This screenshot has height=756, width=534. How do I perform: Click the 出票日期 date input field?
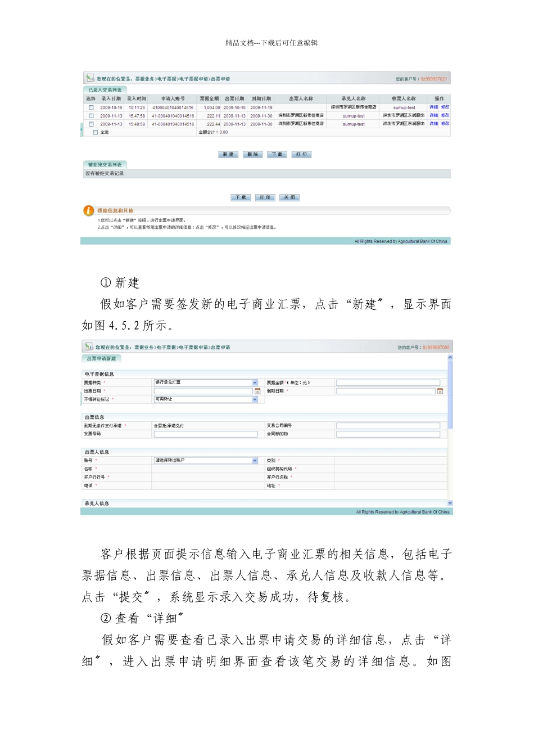[203, 391]
